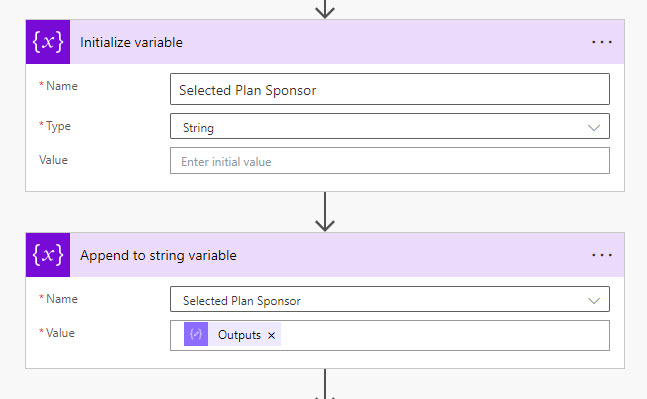This screenshot has height=399, width=647.
Task: Click the arrow above Initialize variable
Action: click(325, 9)
